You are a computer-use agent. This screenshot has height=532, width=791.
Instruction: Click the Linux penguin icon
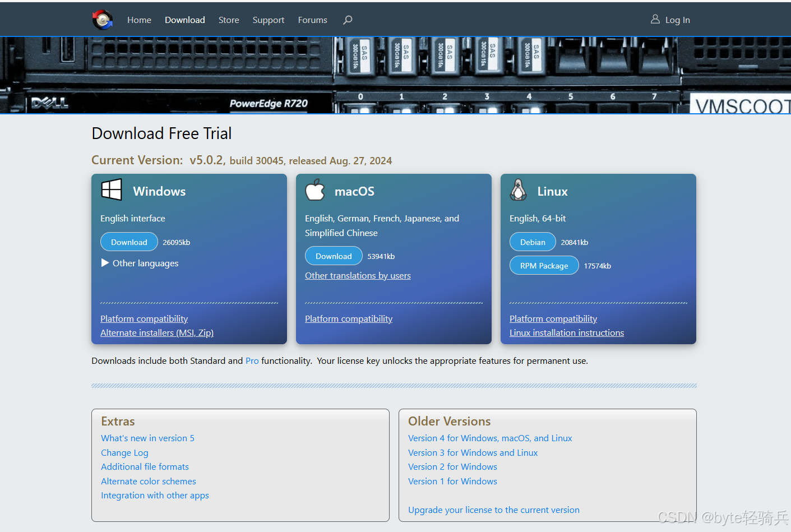(519, 190)
